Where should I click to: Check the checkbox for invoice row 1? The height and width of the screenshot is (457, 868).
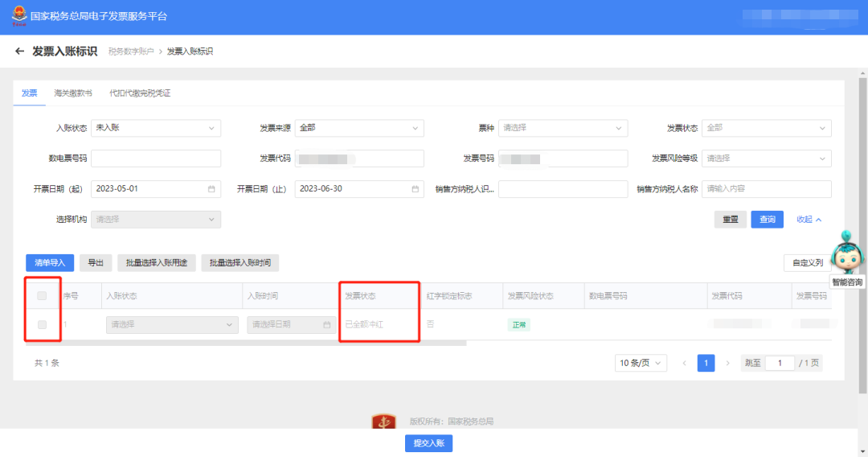click(42, 325)
